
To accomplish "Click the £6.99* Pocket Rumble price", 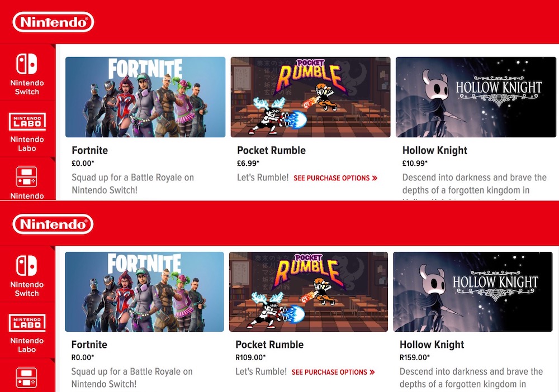I will [248, 164].
